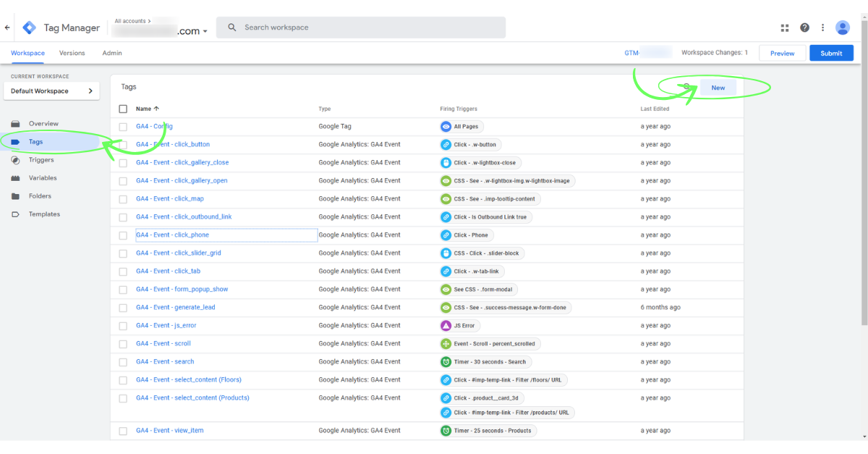Click the .w-lightbox-close trigger icon

(446, 163)
